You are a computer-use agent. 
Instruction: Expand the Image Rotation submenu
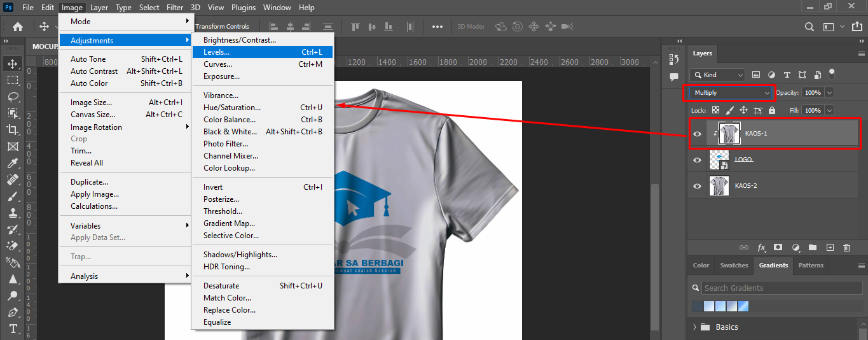point(125,127)
